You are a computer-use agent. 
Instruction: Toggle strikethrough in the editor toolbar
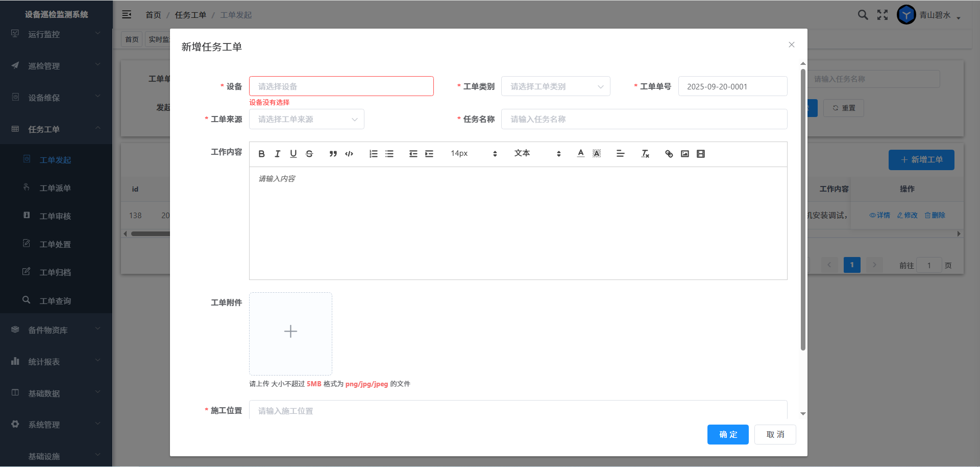point(309,154)
